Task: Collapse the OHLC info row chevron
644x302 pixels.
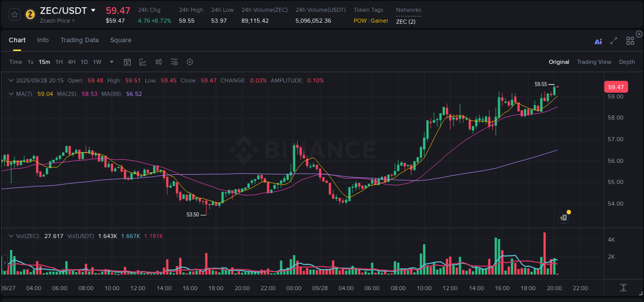Action: coord(11,80)
